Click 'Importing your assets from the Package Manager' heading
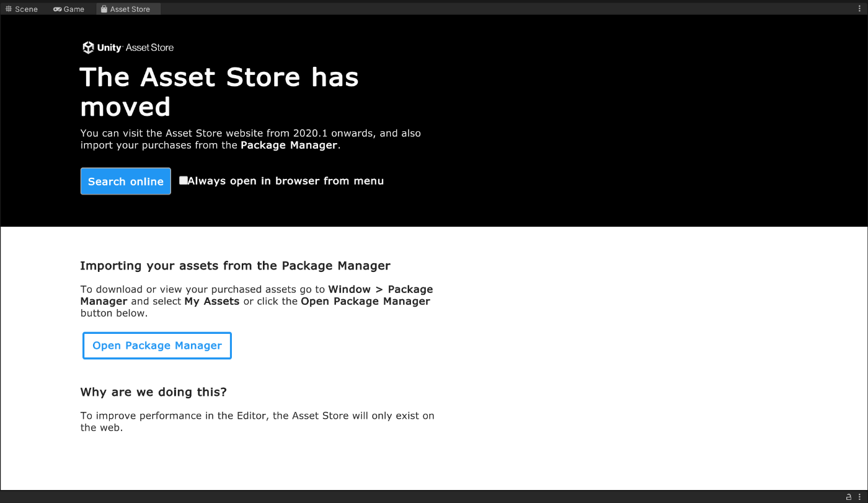The height and width of the screenshot is (503, 868). coord(236,266)
